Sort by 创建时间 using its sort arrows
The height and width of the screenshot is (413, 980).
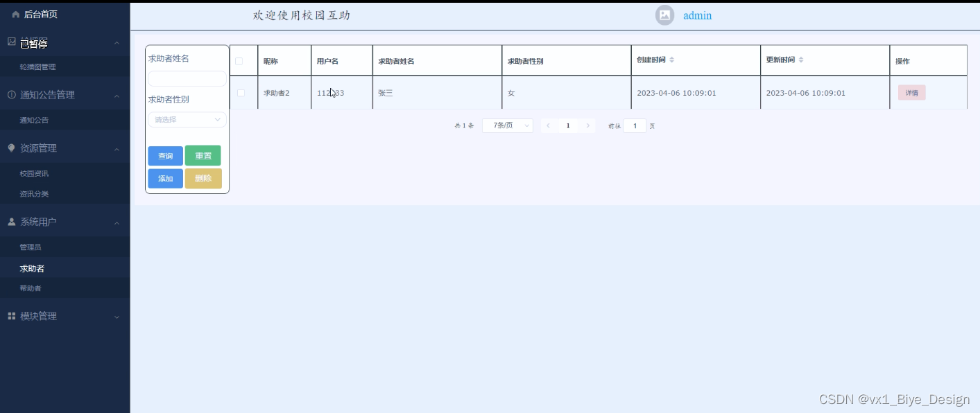point(671,60)
